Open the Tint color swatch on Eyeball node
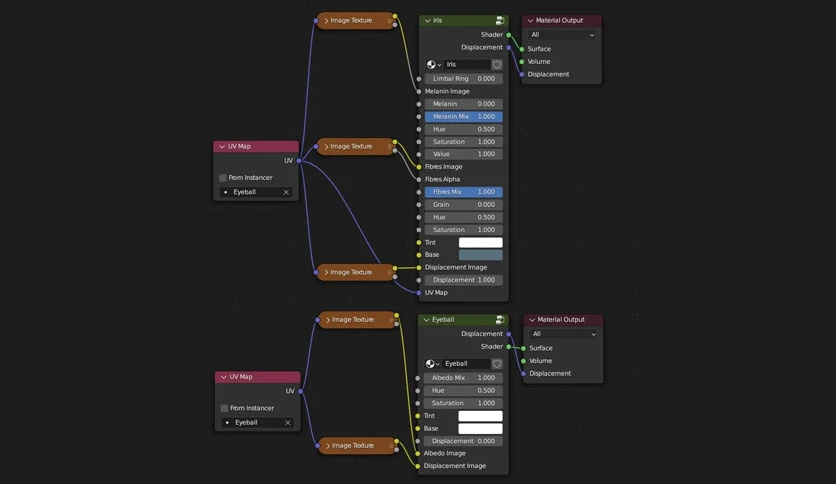 click(480, 416)
